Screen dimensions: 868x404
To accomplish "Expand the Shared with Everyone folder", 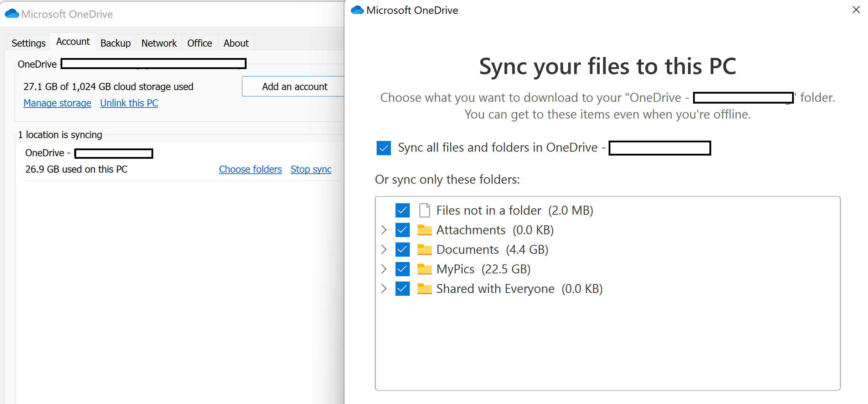I will click(383, 289).
